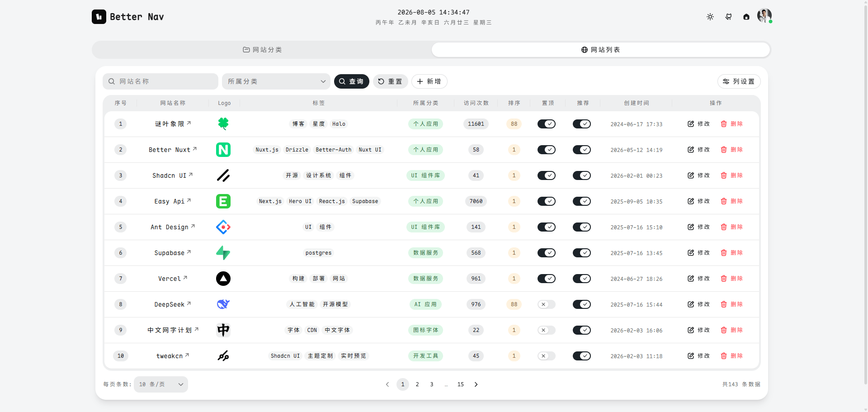Image resolution: width=868 pixels, height=412 pixels.
Task: Click the AI 应用 category tag
Action: coord(426,304)
